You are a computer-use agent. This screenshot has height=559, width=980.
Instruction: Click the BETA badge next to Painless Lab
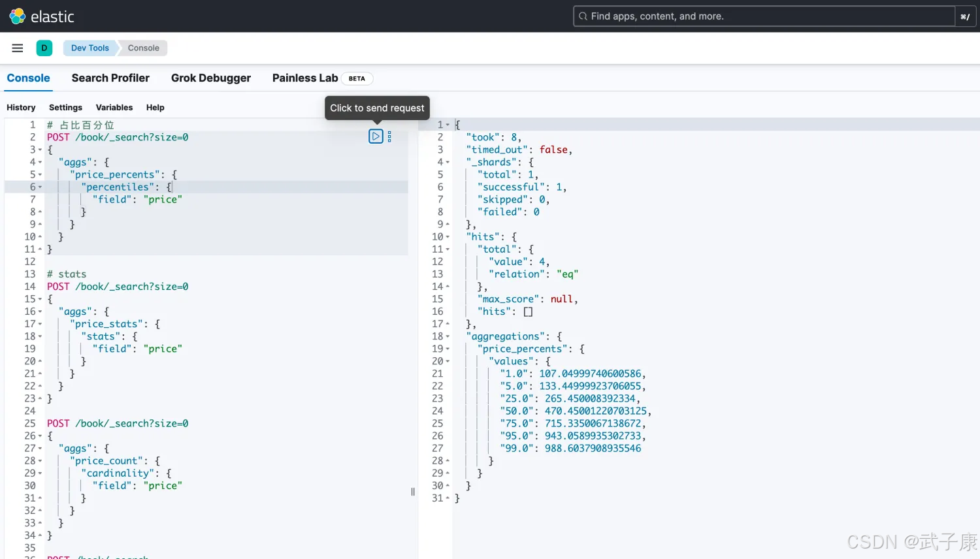(357, 78)
